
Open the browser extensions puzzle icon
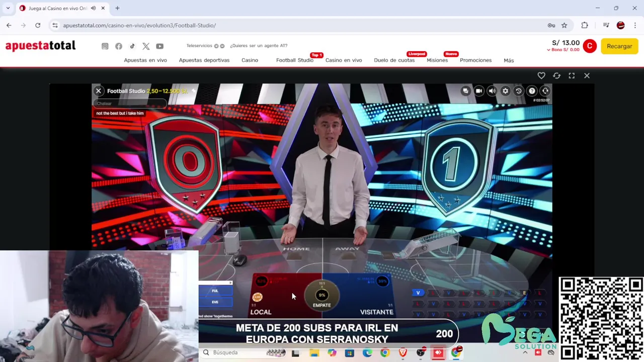[585, 25]
